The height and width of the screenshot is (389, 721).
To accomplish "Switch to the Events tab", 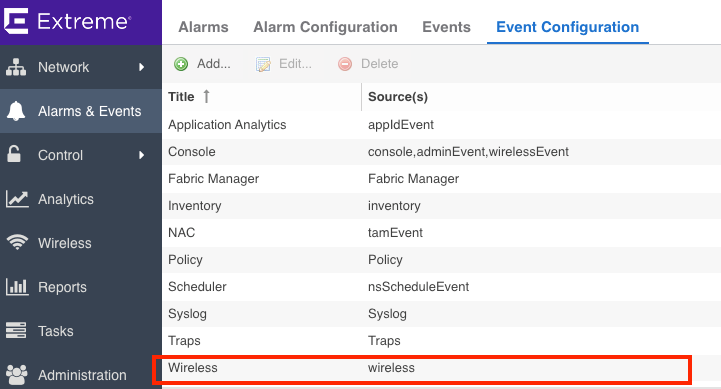I will pos(446,27).
